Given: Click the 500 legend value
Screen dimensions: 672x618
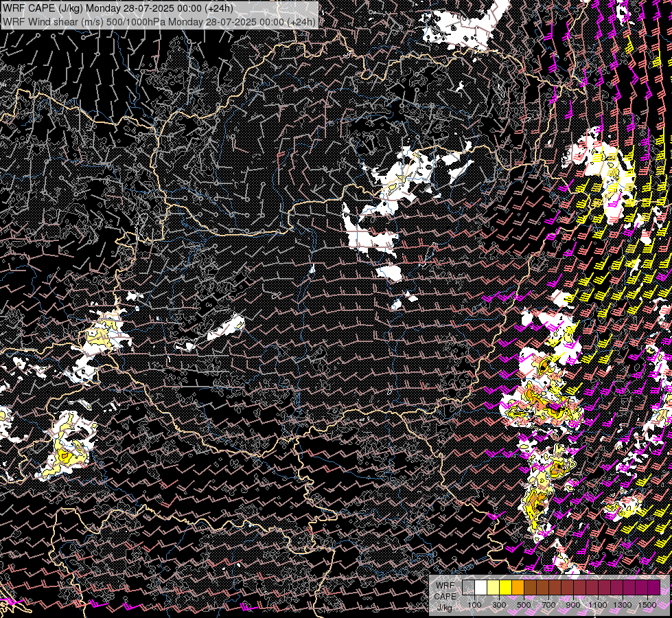Looking at the screenshot, I should [x=524, y=605].
